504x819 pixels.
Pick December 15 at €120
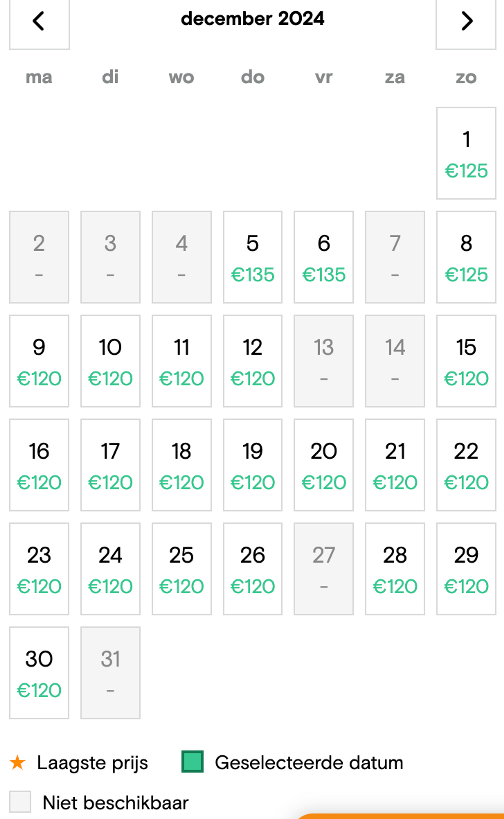[466, 361]
